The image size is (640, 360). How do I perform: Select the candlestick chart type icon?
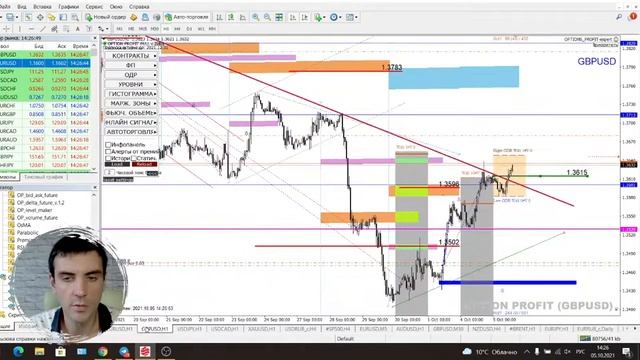coord(231,17)
